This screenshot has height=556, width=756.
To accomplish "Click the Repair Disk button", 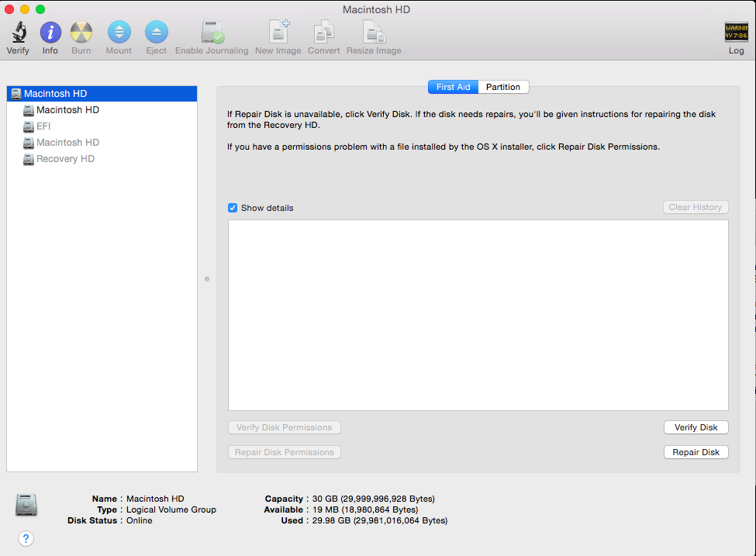I will pos(696,452).
